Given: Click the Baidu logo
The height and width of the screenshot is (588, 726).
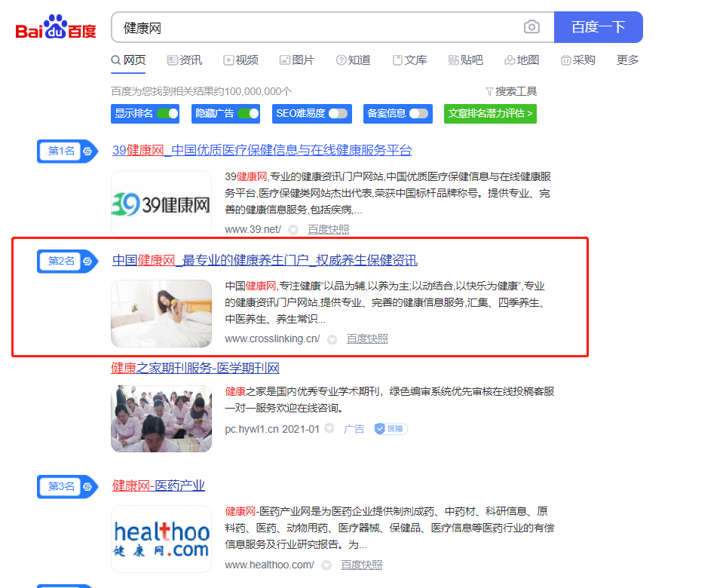Looking at the screenshot, I should [x=56, y=27].
